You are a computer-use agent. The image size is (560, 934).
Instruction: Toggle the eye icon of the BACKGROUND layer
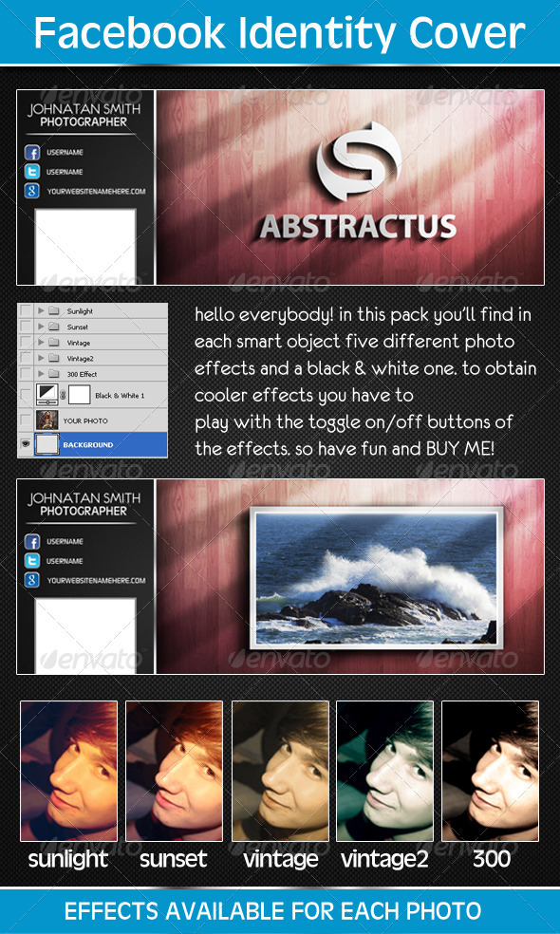[x=26, y=445]
